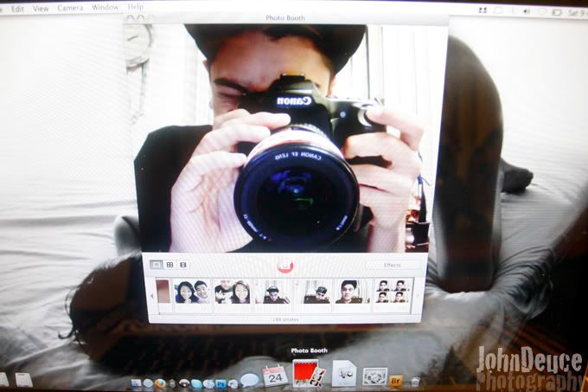Open the Window menu
The image size is (588, 392).
tap(105, 7)
